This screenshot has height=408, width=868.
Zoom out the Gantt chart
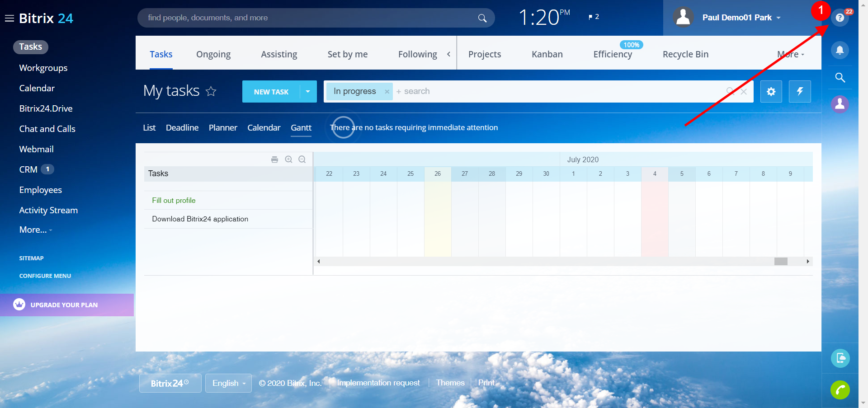(x=302, y=159)
